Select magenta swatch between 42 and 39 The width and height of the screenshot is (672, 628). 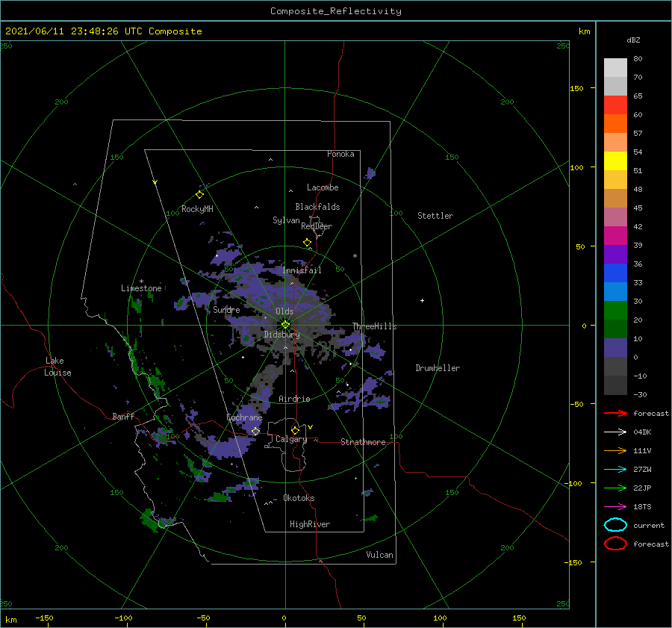pos(615,236)
